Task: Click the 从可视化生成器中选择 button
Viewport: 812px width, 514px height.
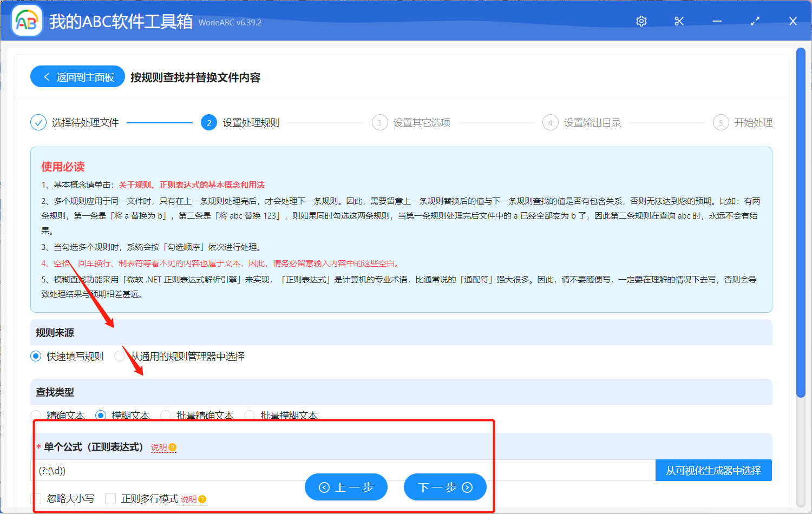Action: click(713, 470)
